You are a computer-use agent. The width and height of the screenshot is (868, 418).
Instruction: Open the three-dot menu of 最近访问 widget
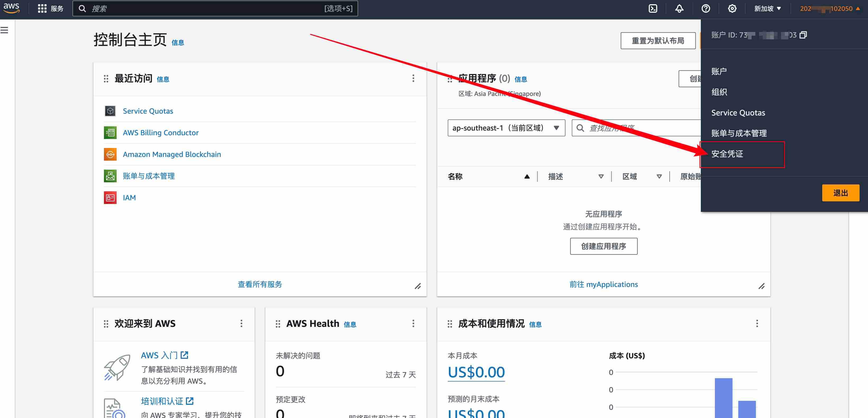tap(413, 78)
